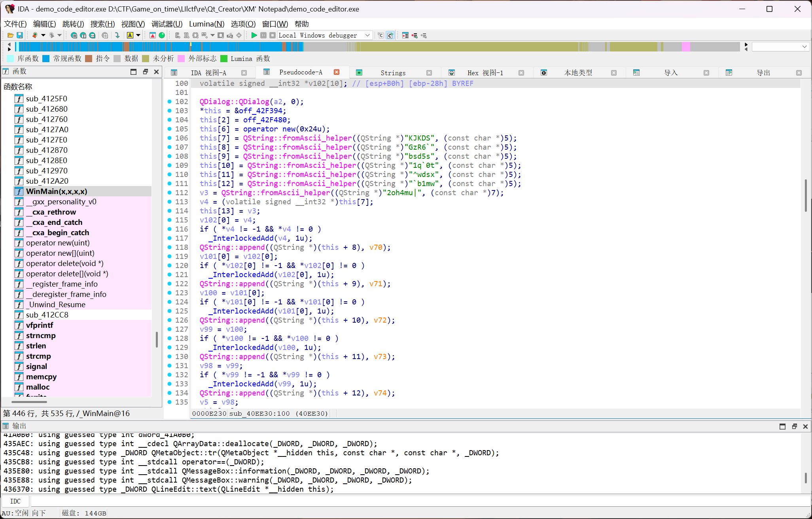Screen dimensions: 812x519
Task: Select WinMain(x,x,x,x) in functions list
Action: (57, 191)
